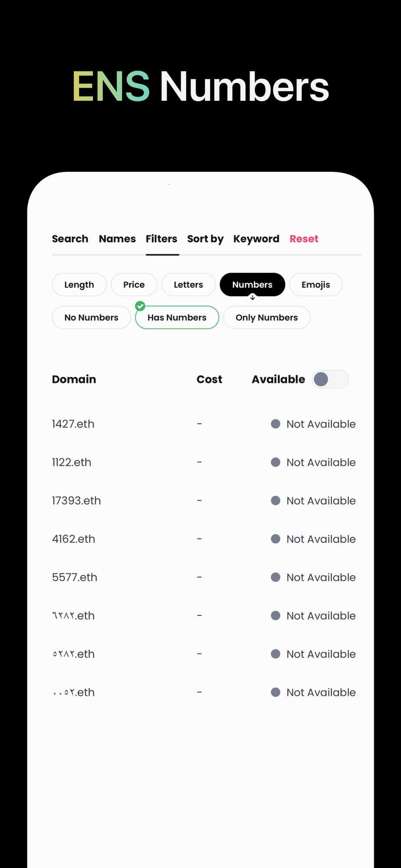Select the Only Numbers filter

[267, 317]
